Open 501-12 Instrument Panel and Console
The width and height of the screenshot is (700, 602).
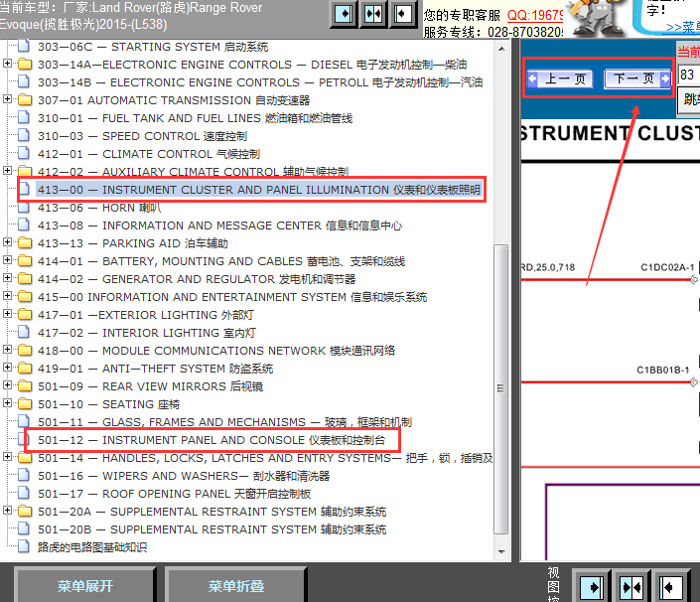coord(211,440)
